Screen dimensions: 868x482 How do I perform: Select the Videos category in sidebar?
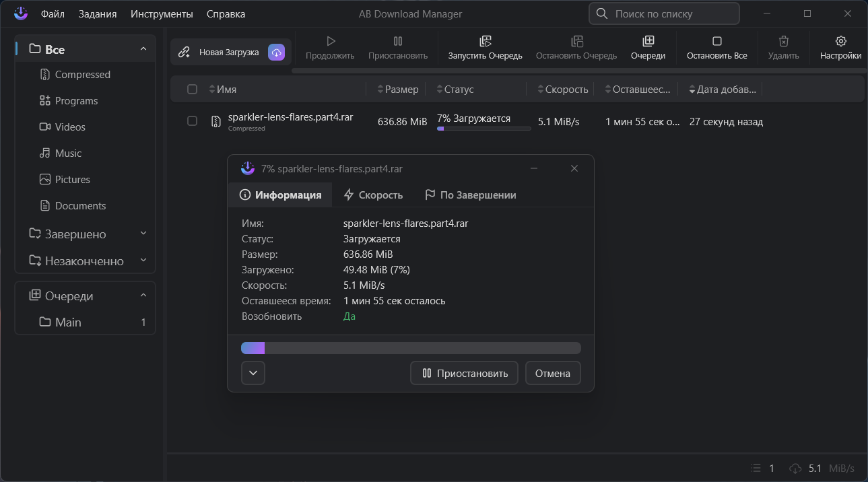70,127
